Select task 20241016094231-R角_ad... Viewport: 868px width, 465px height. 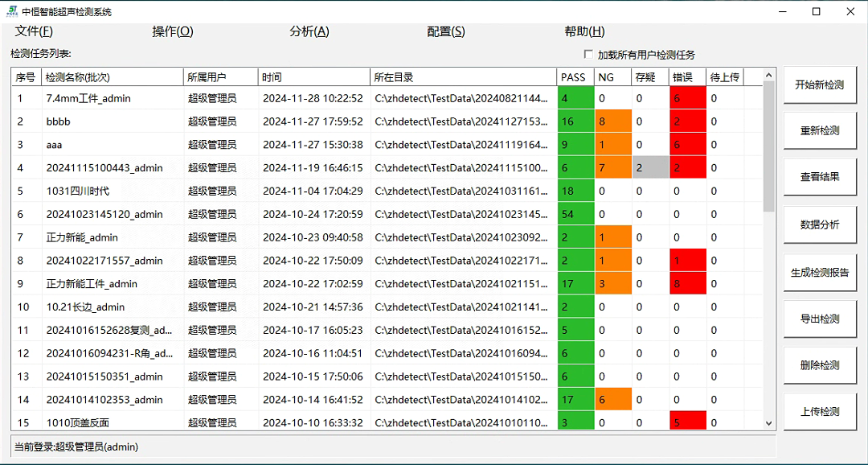coord(387,353)
